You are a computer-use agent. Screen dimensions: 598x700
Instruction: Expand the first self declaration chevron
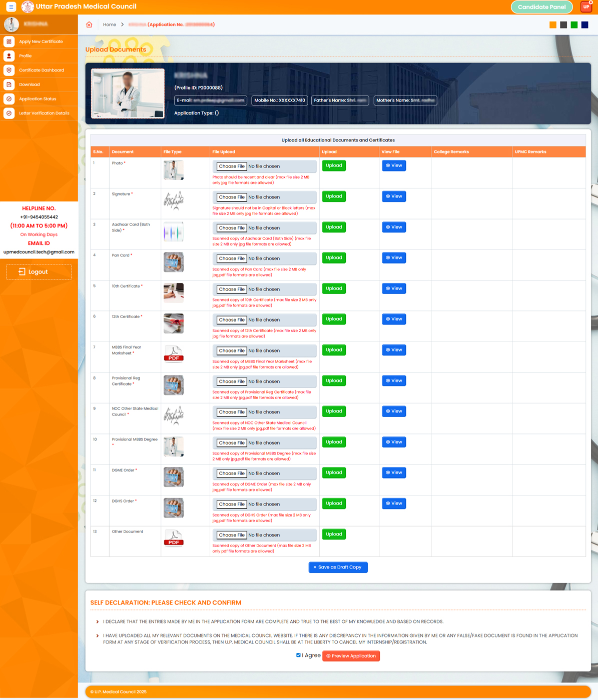tap(97, 622)
